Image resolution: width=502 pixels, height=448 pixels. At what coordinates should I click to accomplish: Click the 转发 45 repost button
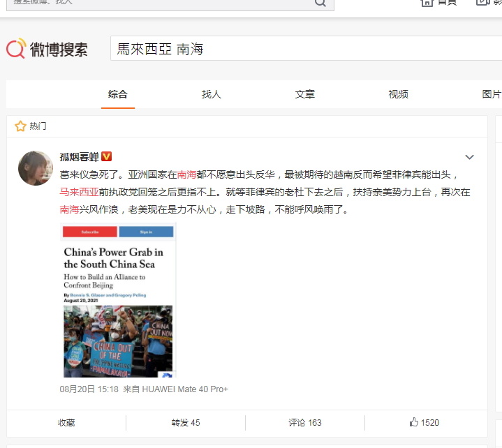[186, 423]
